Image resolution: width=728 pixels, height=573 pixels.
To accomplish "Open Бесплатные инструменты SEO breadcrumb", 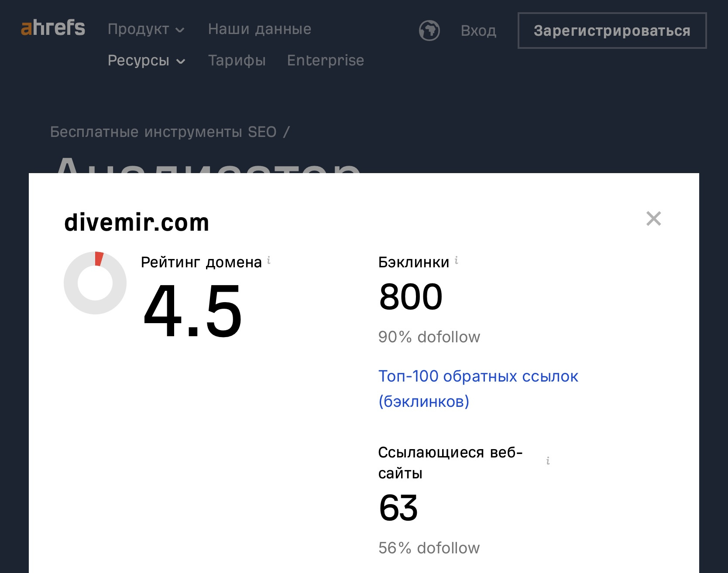I will tap(163, 132).
